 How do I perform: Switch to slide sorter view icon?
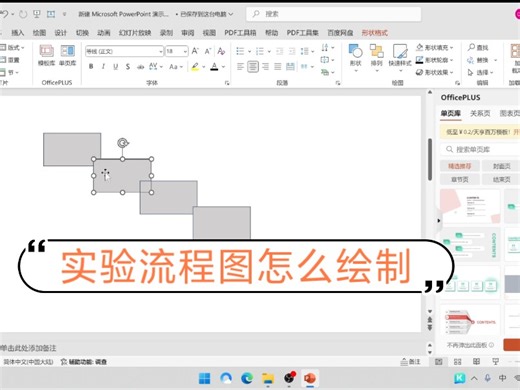(x=458, y=362)
